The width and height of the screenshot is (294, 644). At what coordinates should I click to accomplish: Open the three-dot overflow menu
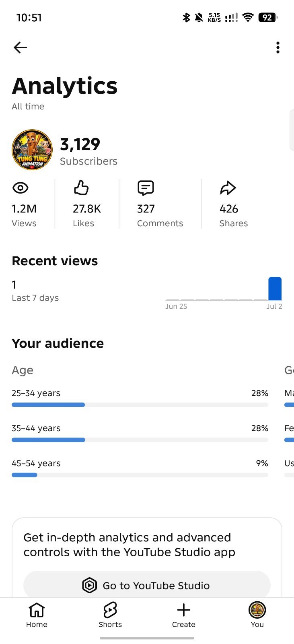pyautogui.click(x=278, y=47)
